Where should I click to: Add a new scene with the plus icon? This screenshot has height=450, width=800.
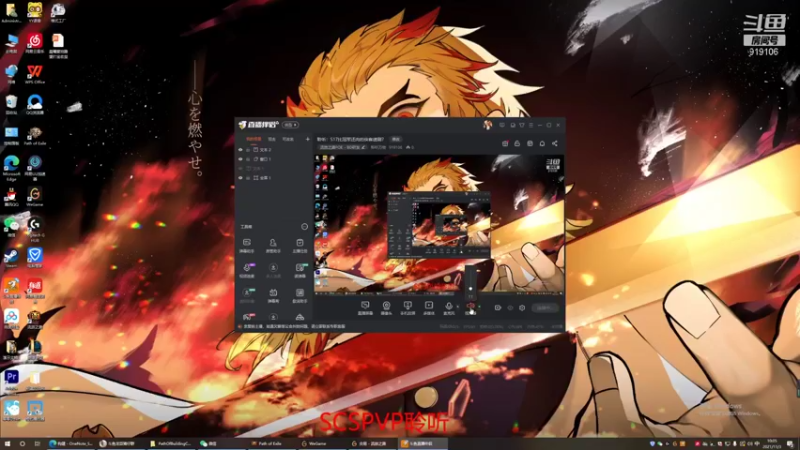point(308,139)
